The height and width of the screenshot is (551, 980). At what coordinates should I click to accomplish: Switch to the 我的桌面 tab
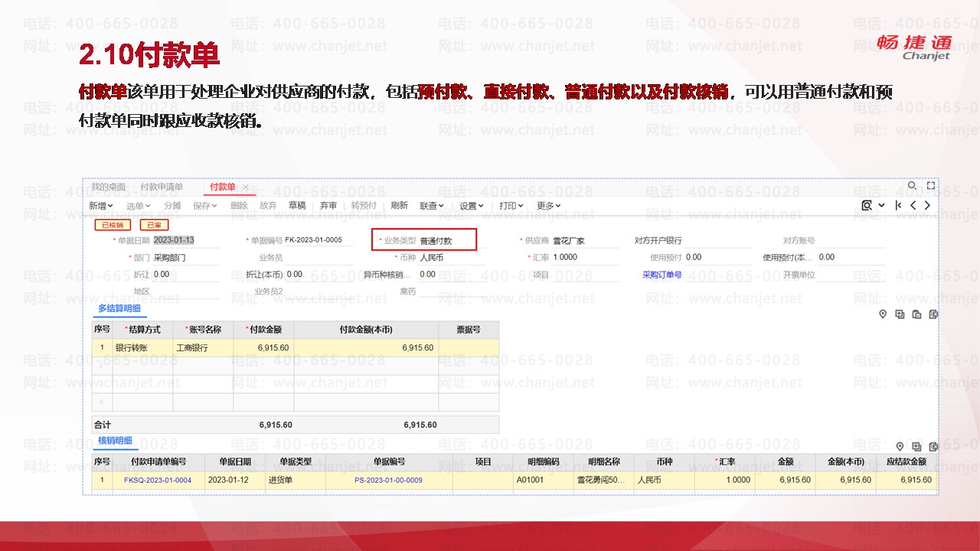[109, 187]
